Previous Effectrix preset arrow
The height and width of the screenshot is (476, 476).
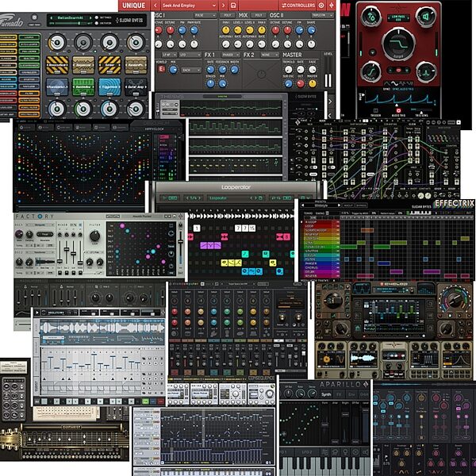click(x=302, y=205)
